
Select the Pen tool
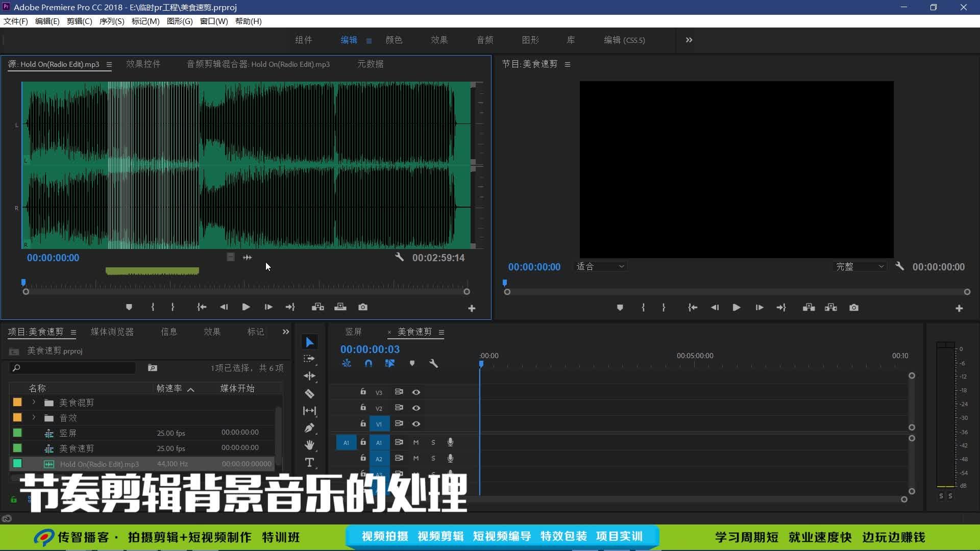pos(309,428)
